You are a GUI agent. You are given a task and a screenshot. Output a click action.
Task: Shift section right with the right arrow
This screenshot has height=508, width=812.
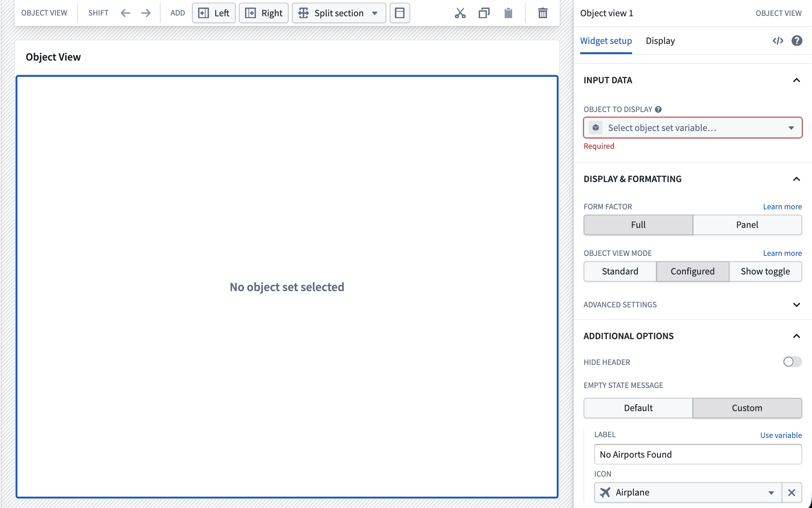tap(146, 13)
